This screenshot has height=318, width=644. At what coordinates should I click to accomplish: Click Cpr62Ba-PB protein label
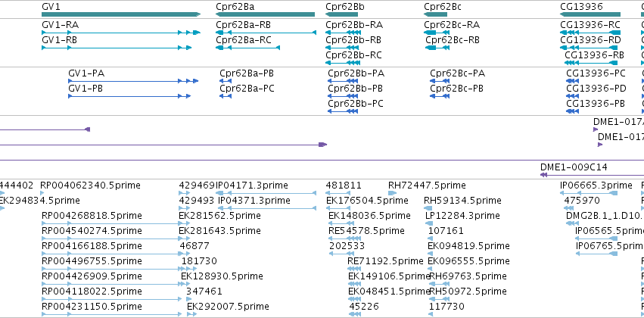coord(247,73)
